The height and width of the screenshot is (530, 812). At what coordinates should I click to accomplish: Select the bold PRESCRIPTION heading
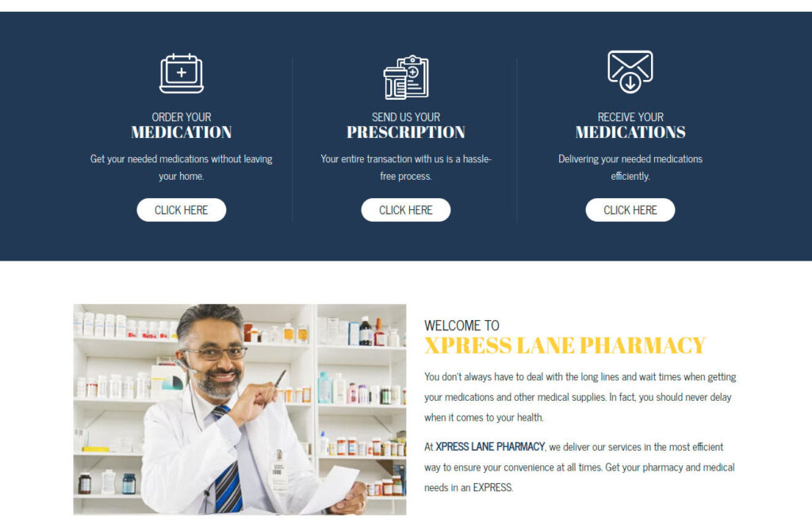pos(406,132)
